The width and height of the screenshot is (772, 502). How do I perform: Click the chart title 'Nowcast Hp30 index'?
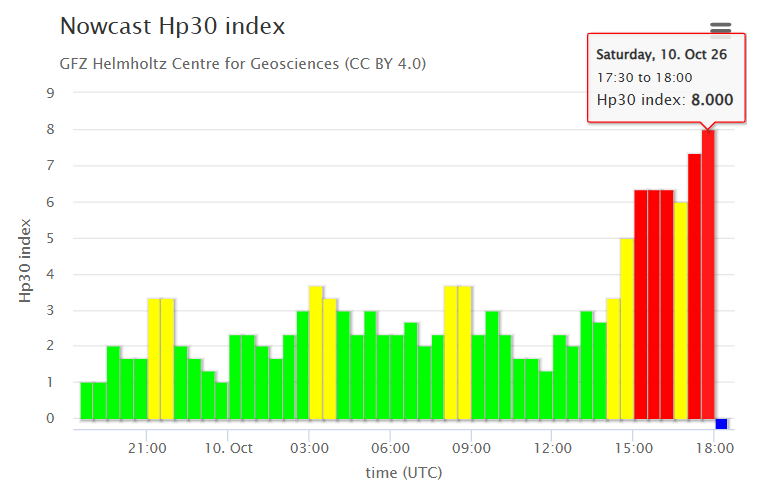pos(172,26)
